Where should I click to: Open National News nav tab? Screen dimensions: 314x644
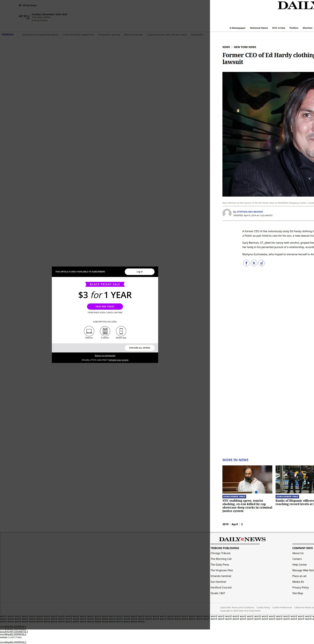coord(259,28)
